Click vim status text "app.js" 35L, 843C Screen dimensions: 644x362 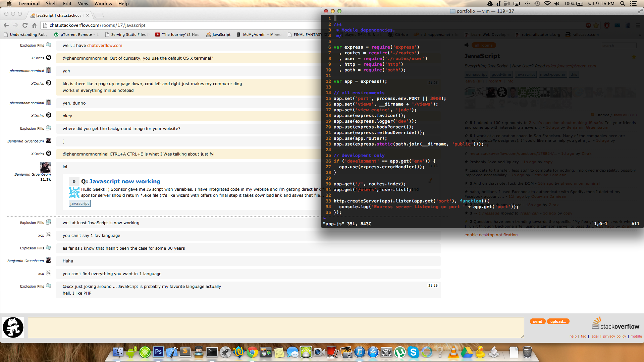(x=347, y=224)
